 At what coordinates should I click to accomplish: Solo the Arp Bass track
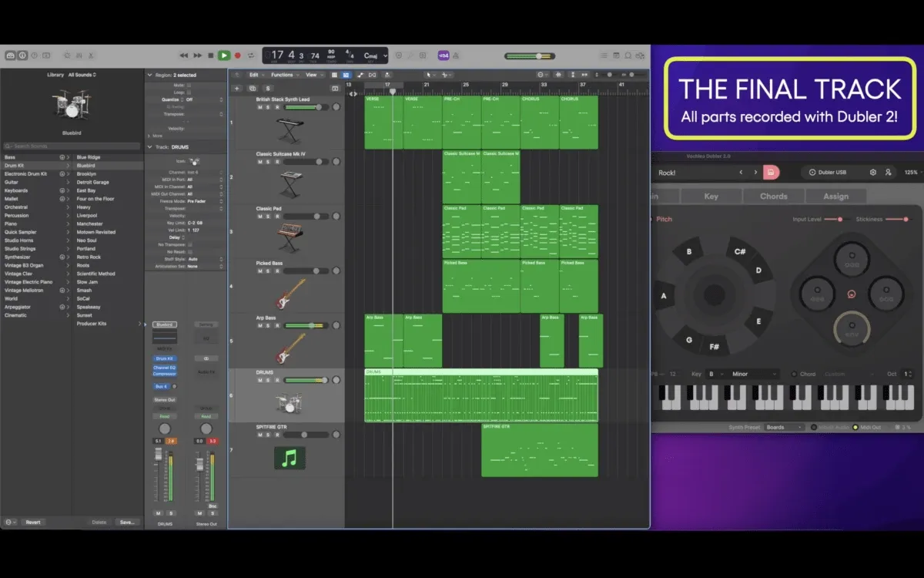point(268,326)
